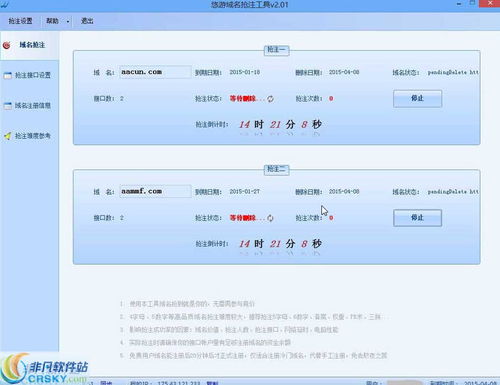
Task: Click the pendingDelete status text for aacun.com
Action: [x=453, y=72]
